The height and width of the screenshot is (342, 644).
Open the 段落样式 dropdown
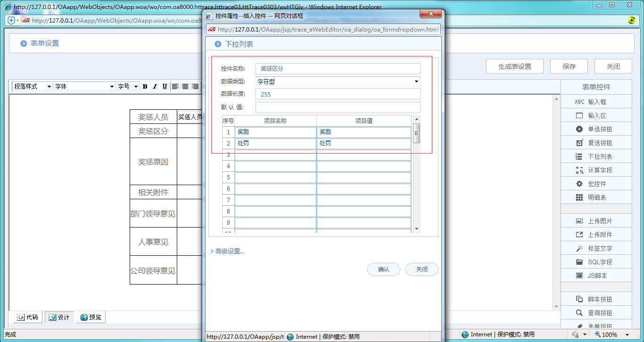pos(32,87)
